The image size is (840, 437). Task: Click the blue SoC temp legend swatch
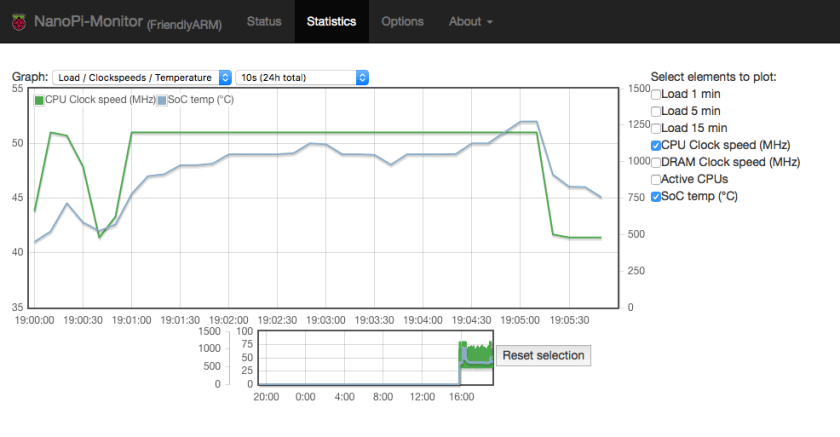(x=163, y=99)
